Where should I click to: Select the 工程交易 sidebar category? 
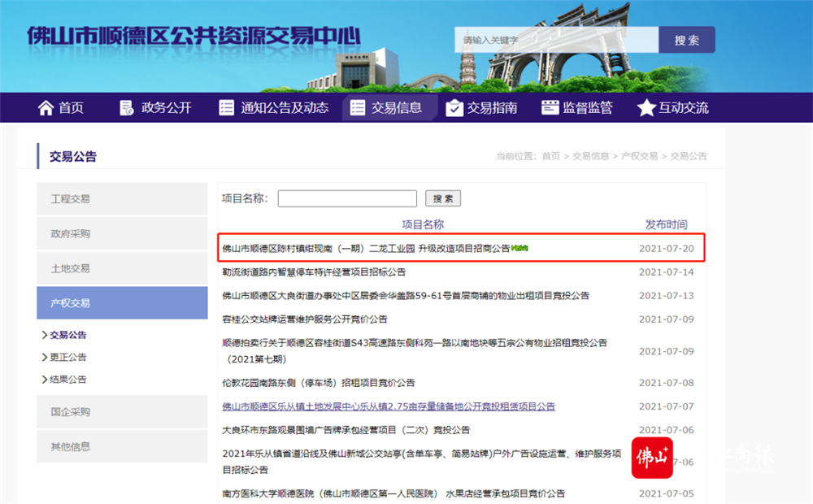point(123,198)
